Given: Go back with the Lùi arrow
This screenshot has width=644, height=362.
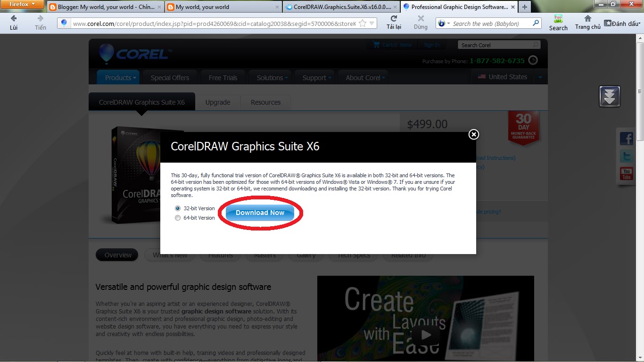Looking at the screenshot, I should (x=14, y=19).
